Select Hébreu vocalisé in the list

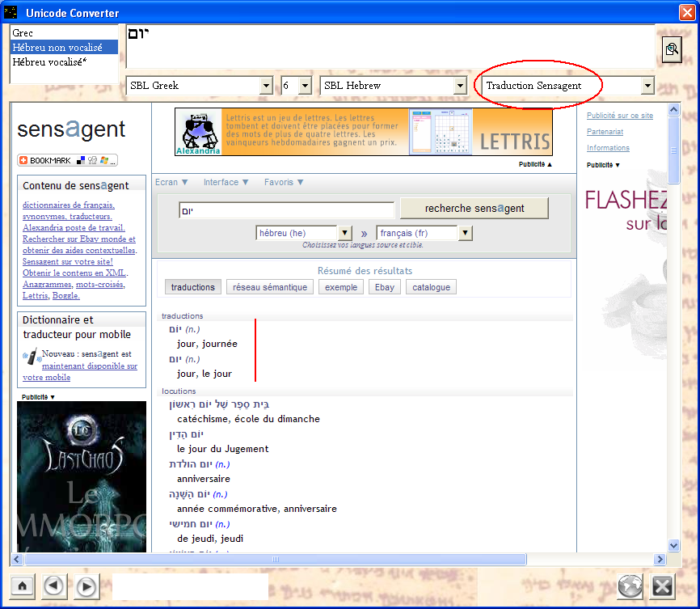[65, 62]
